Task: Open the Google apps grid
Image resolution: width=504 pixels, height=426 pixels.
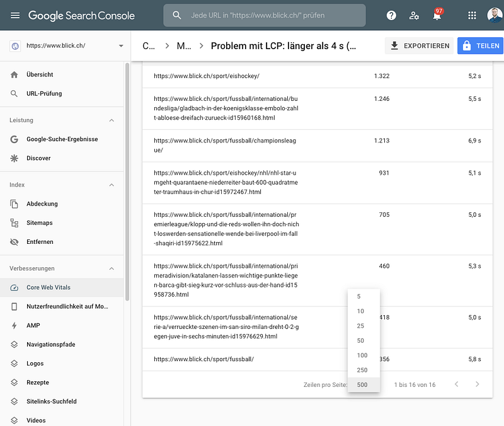Action: [472, 15]
